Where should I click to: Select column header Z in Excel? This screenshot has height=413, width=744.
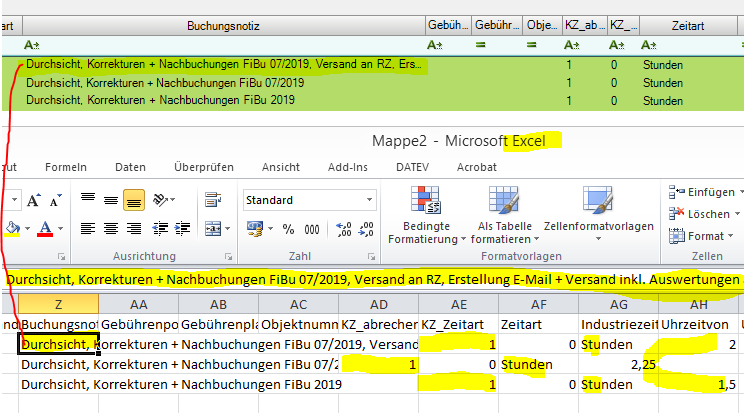58,304
